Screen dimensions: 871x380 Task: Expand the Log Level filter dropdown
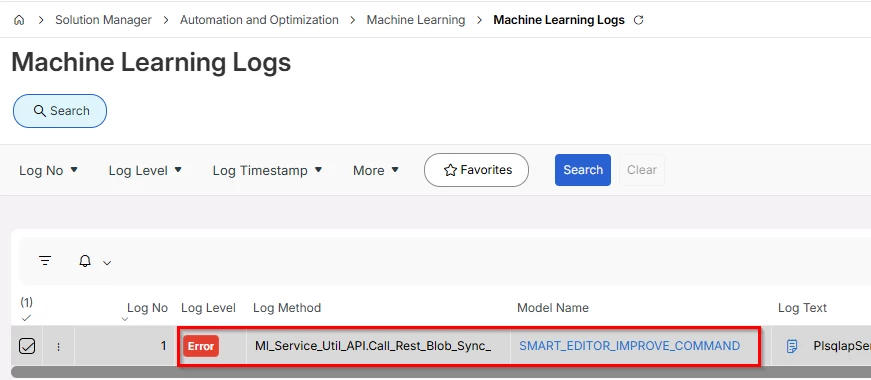(x=145, y=170)
